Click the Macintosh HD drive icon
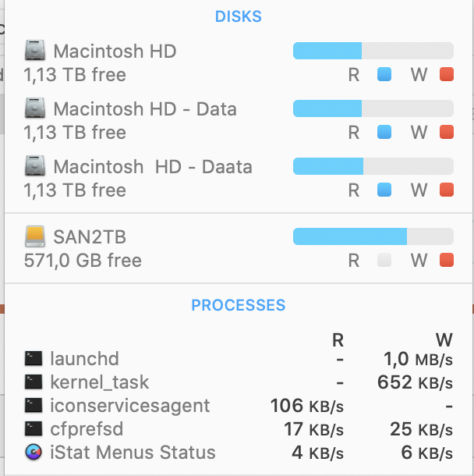This screenshot has width=474, height=476. pos(35,50)
